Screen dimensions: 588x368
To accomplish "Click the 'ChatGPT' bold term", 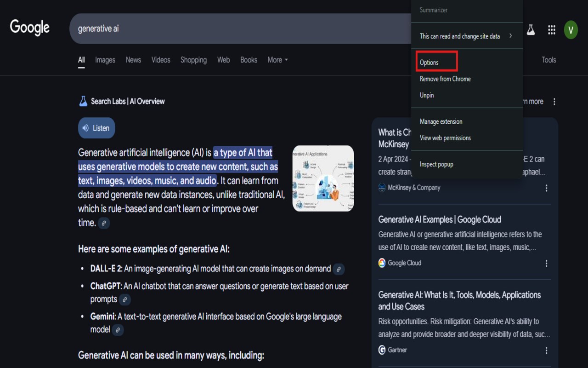I will click(106, 286).
